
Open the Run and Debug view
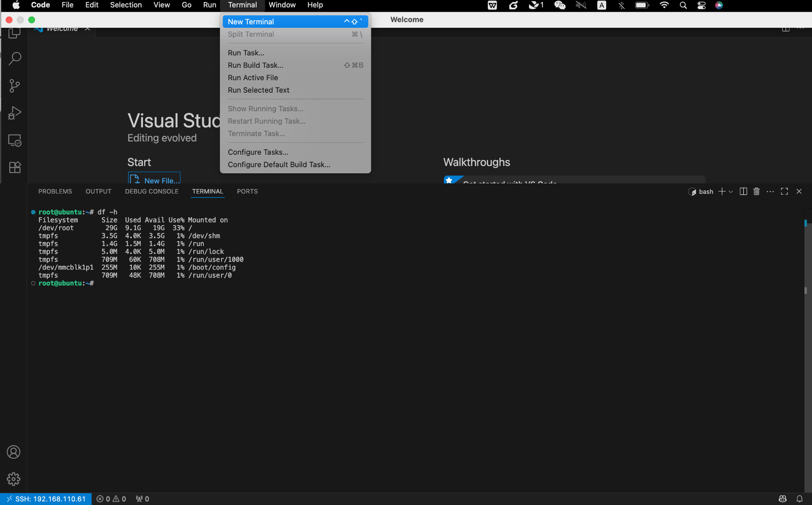(14, 113)
